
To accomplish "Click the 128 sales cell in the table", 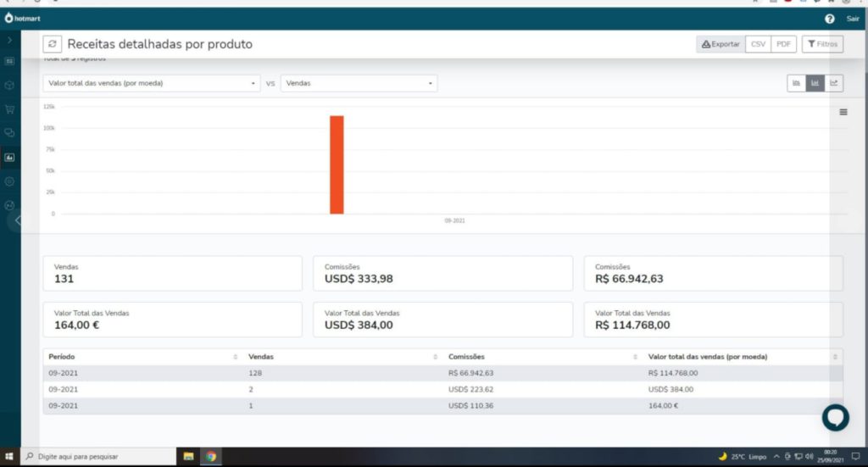I will (254, 374).
